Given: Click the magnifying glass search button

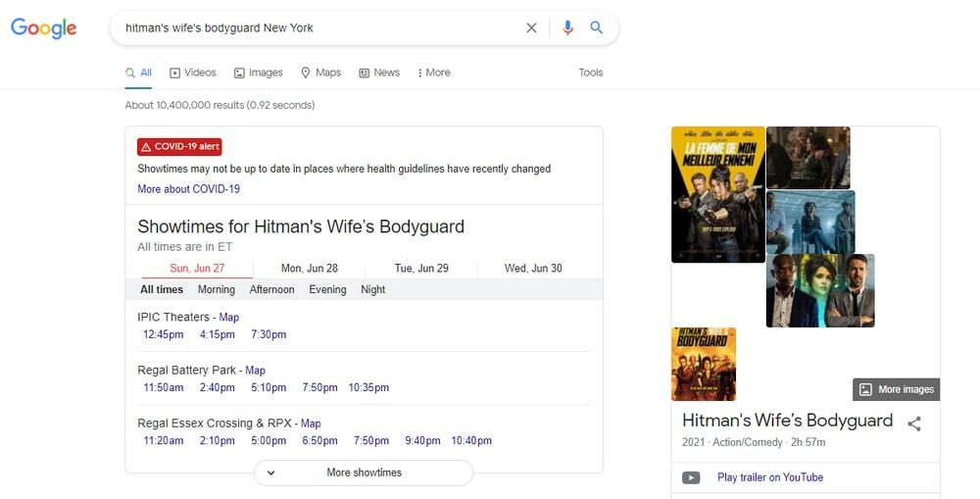Looking at the screenshot, I should [597, 27].
